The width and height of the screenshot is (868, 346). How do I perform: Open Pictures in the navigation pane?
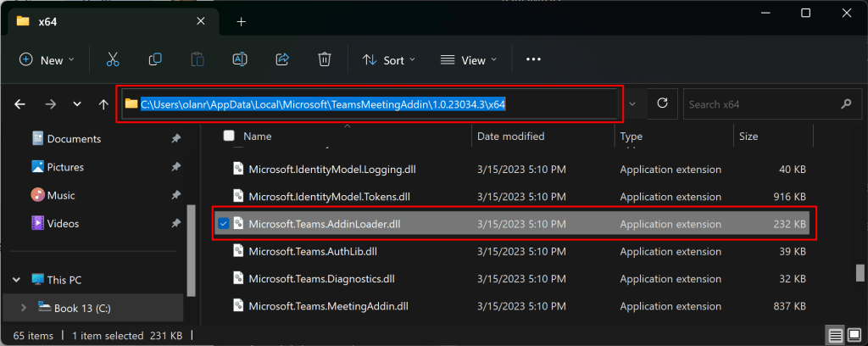coord(65,167)
